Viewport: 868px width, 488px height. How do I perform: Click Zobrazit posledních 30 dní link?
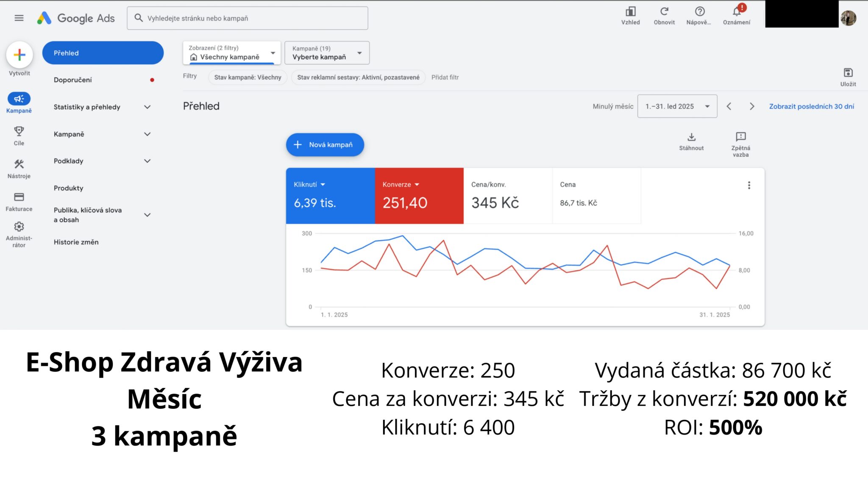coord(812,106)
